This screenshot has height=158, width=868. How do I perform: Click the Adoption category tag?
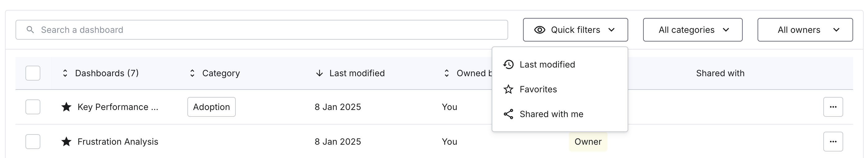[212, 107]
